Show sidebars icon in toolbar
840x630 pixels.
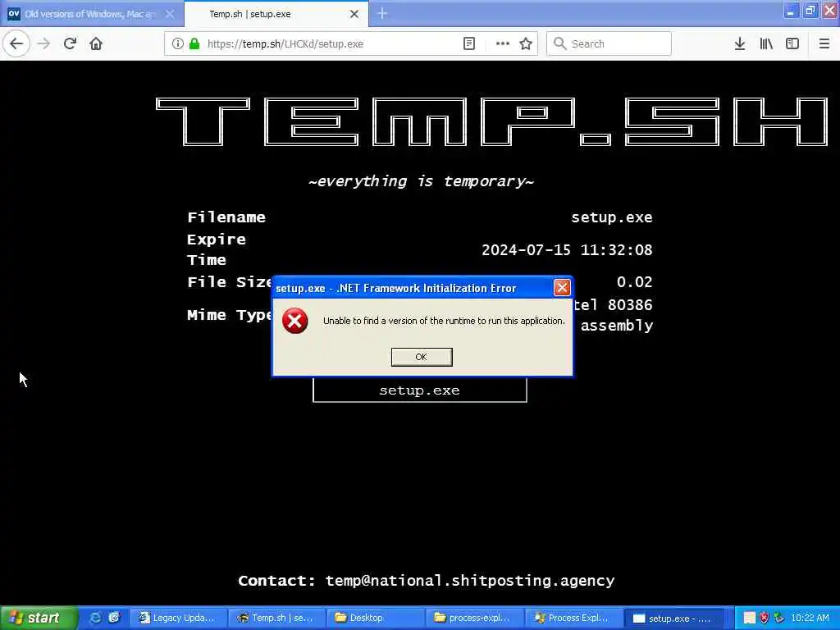(792, 44)
